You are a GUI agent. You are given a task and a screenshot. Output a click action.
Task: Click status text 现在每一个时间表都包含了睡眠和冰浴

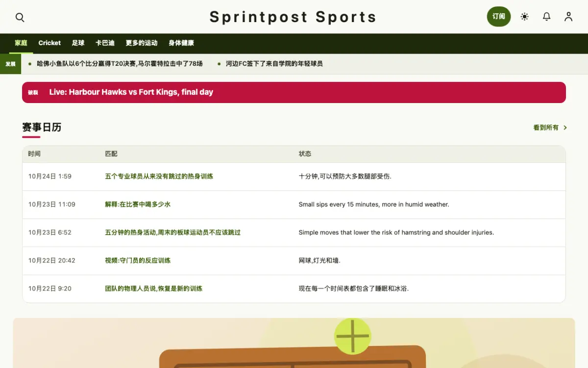click(x=354, y=289)
